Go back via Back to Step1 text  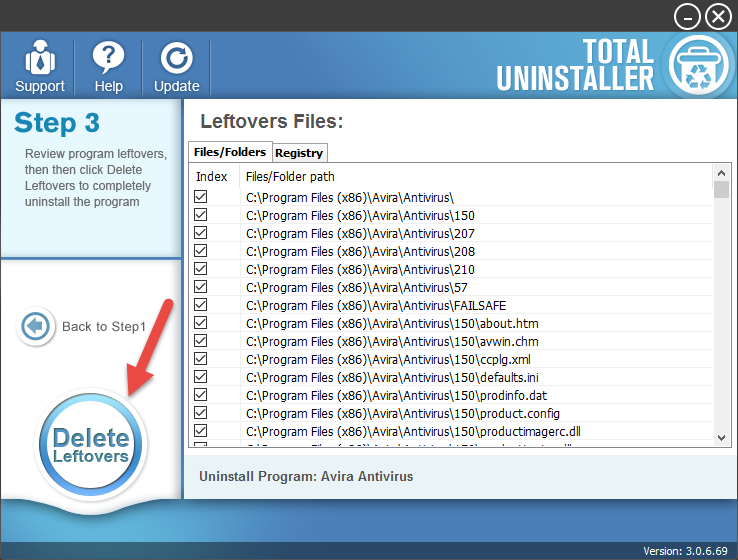[x=104, y=327]
